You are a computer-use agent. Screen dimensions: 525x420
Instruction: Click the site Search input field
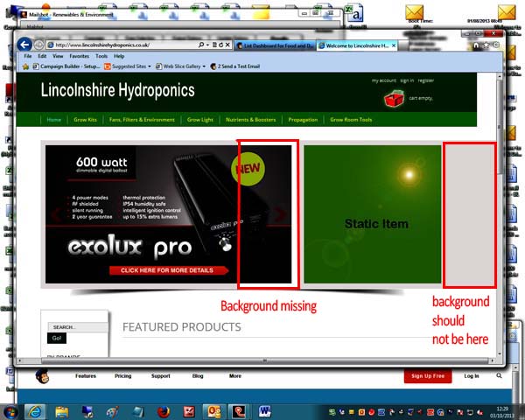(x=78, y=327)
